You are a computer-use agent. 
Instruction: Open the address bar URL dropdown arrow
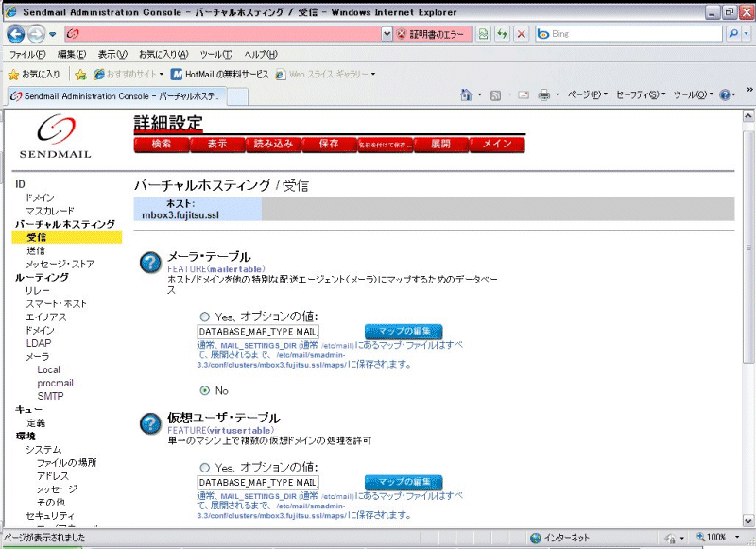click(387, 34)
